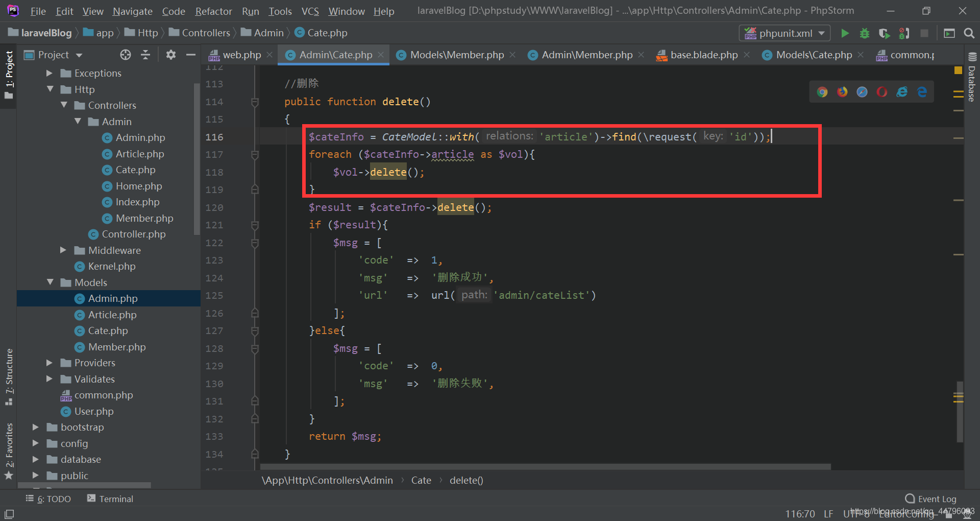Image resolution: width=980 pixels, height=521 pixels.
Task: Collapse the Admin folder in tree
Action: coord(78,121)
